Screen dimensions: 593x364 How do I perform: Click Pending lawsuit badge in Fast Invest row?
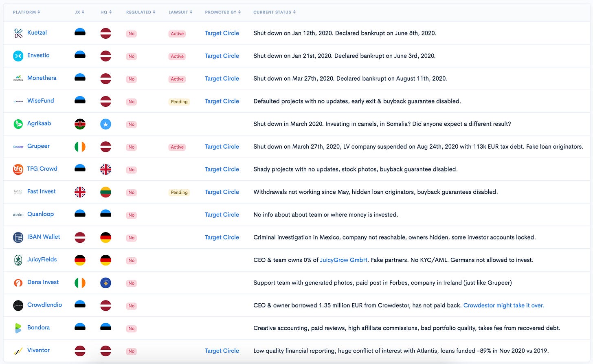point(179,193)
